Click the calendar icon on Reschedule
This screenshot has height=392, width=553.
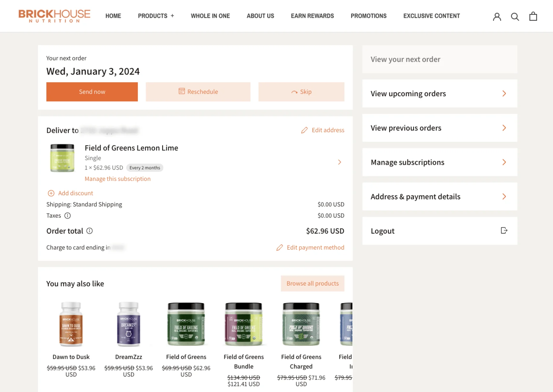pos(182,91)
